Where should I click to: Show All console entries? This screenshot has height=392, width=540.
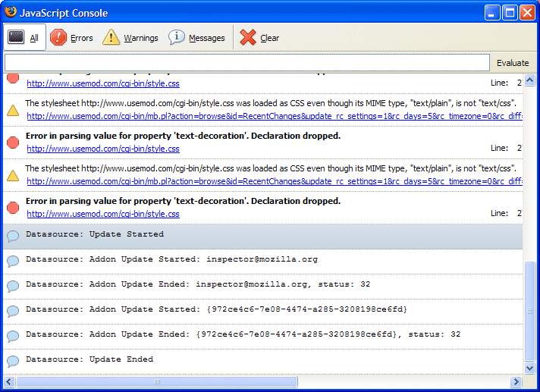[x=24, y=37]
